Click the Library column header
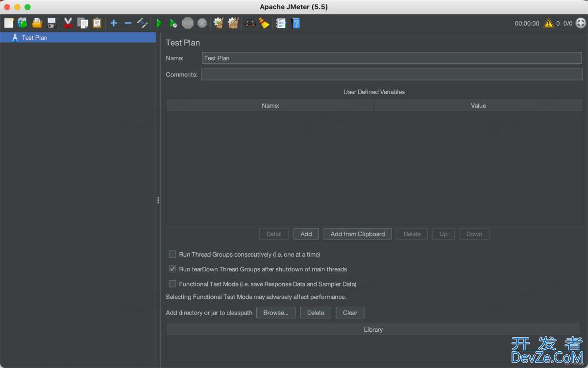The height and width of the screenshot is (368, 588). 373,330
